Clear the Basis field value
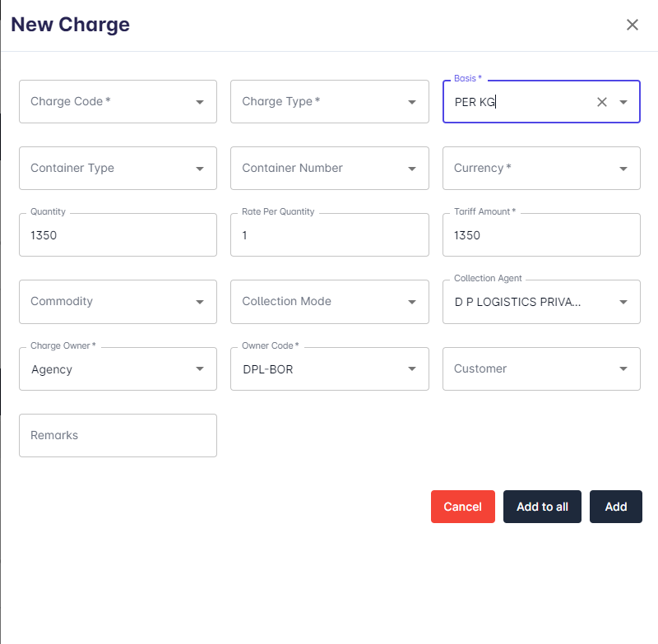 [601, 102]
